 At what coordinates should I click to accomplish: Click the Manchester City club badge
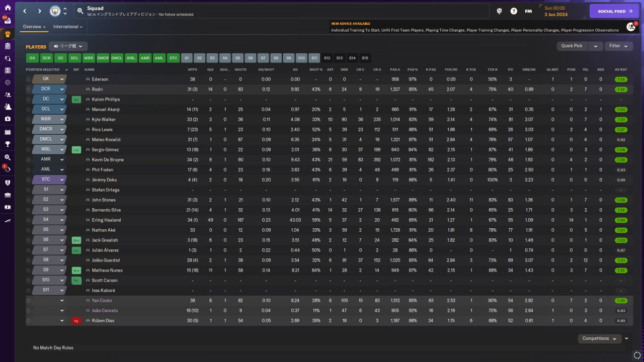tap(54, 11)
